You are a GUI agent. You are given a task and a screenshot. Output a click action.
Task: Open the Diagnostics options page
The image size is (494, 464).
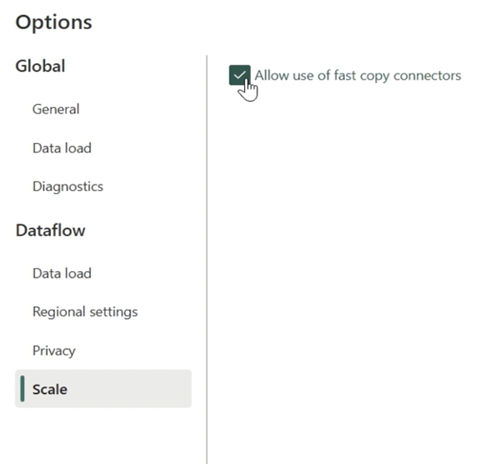pos(68,186)
